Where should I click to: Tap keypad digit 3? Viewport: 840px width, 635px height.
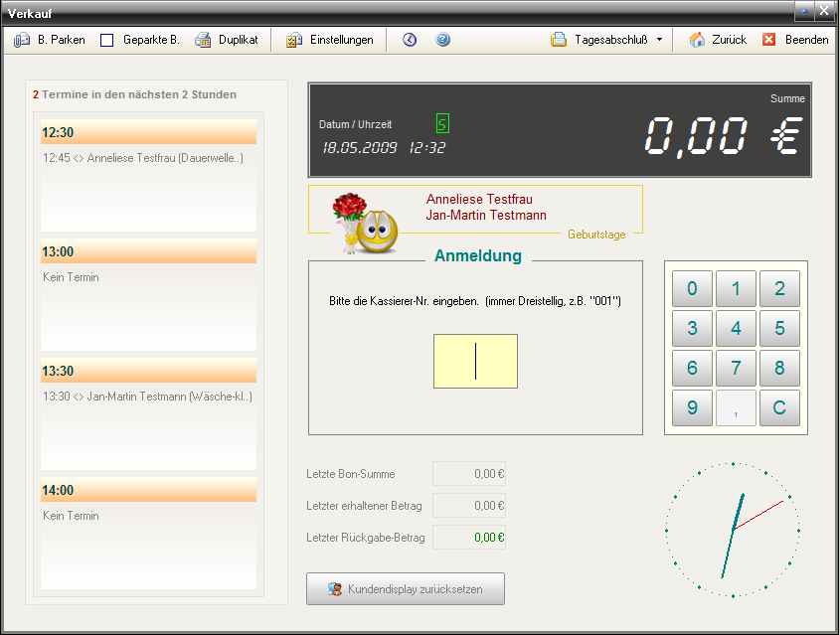[692, 328]
